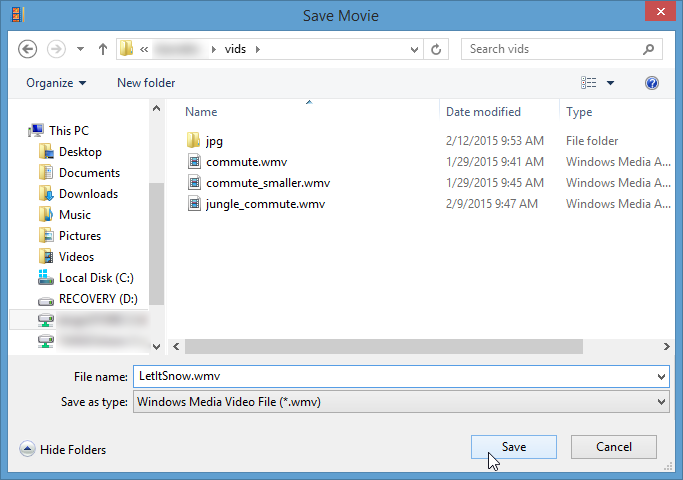Open the Organize menu

pyautogui.click(x=56, y=83)
